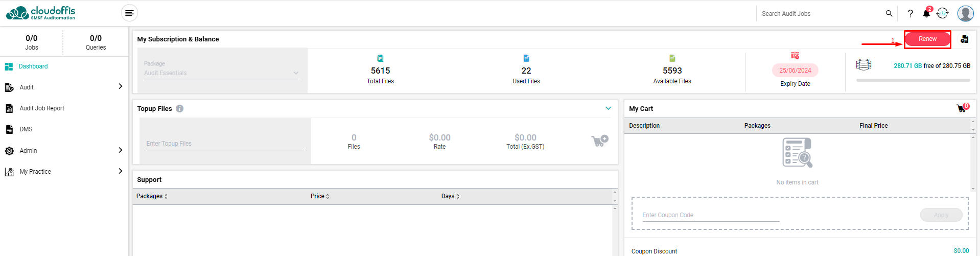Viewport: 980px width, 256px height.
Task: Click the Total Files document icon
Action: pos(380,58)
